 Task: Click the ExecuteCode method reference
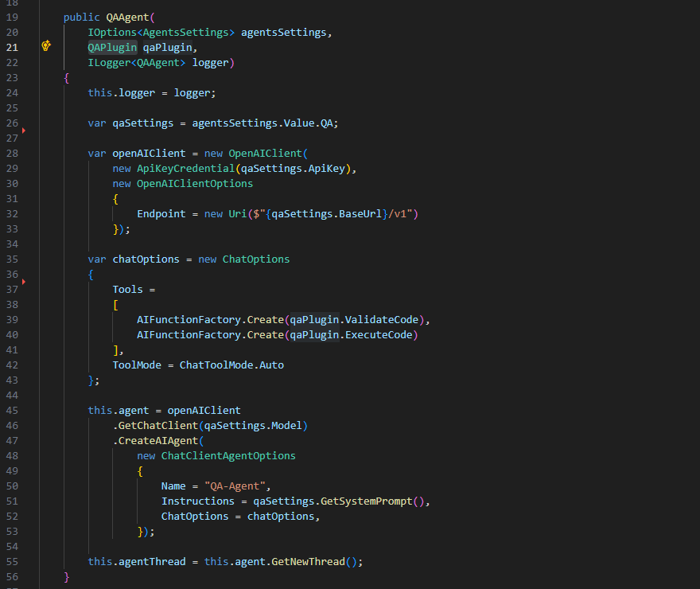(379, 335)
